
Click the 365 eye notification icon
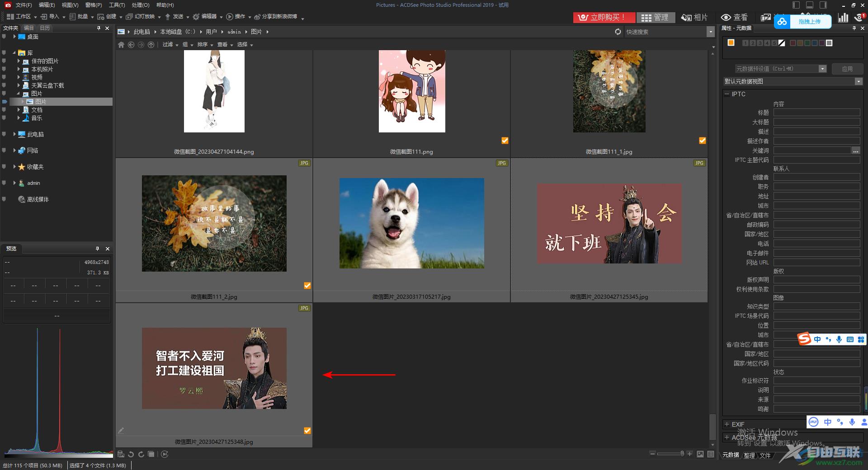(859, 17)
